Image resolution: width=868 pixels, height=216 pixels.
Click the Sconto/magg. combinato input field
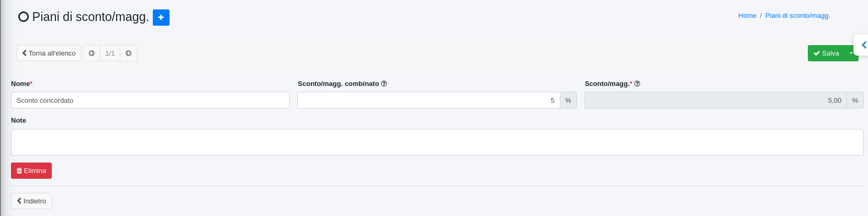tap(429, 100)
